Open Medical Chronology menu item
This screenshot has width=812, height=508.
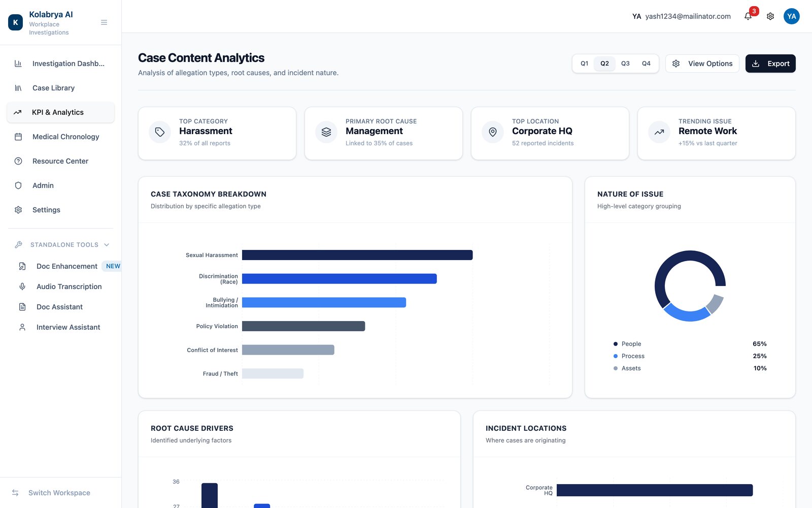[60, 137]
